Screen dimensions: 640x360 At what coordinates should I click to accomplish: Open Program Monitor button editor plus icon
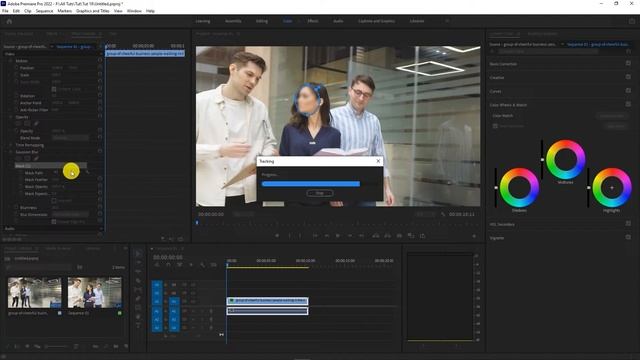pos(474,236)
